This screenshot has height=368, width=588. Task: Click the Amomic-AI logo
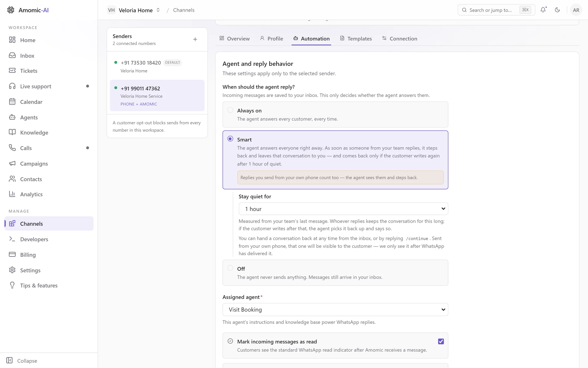click(x=28, y=10)
